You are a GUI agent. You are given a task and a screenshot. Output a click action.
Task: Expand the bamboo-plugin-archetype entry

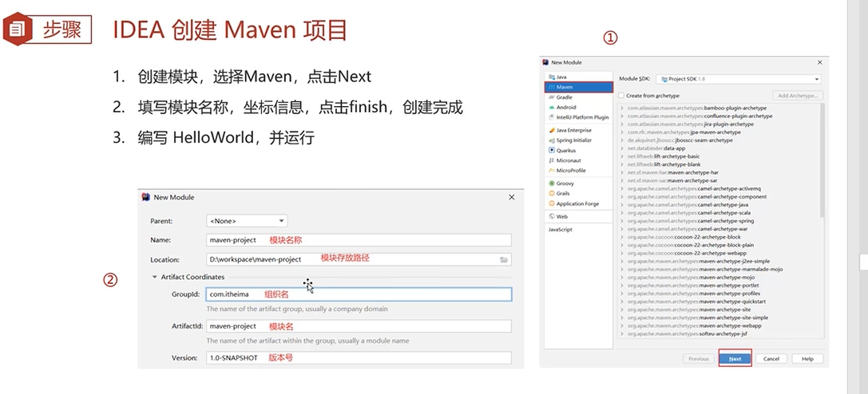[622, 108]
